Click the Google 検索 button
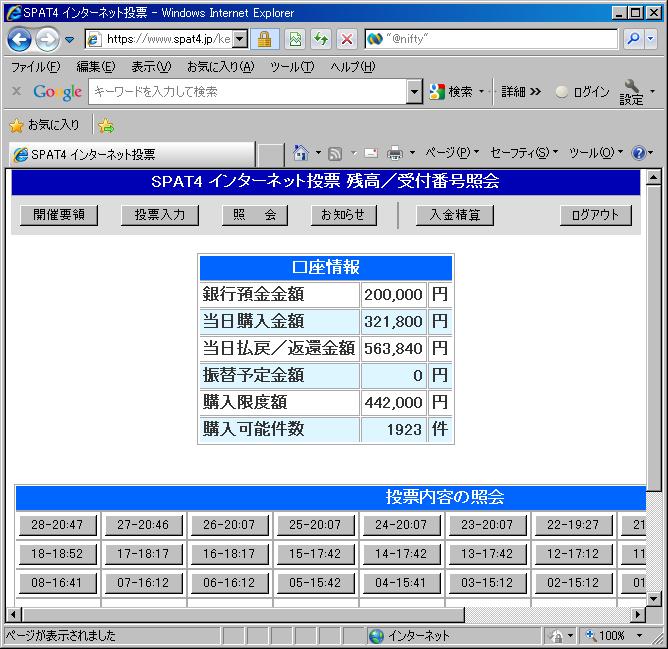Screen dimensions: 668x649 tap(451, 92)
